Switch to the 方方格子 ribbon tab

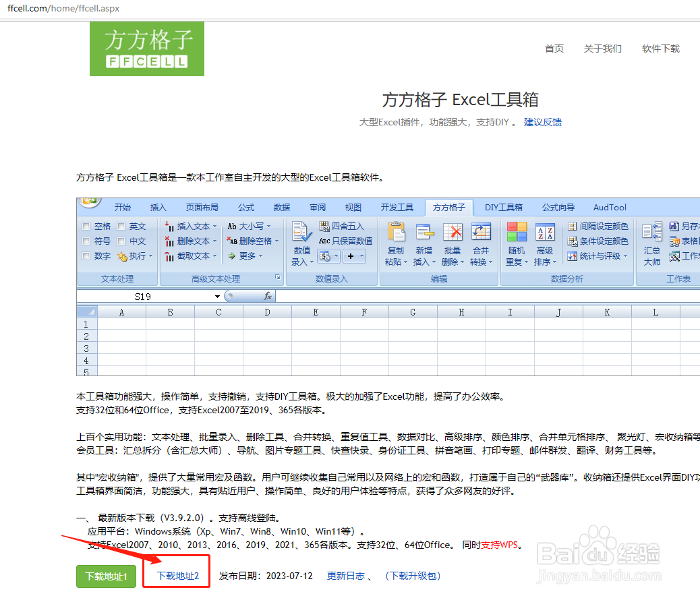448,208
